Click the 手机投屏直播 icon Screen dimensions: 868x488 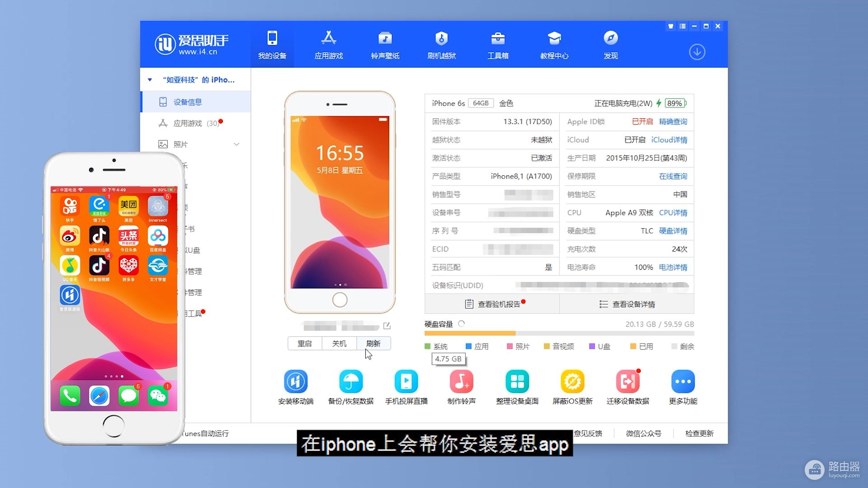[406, 382]
